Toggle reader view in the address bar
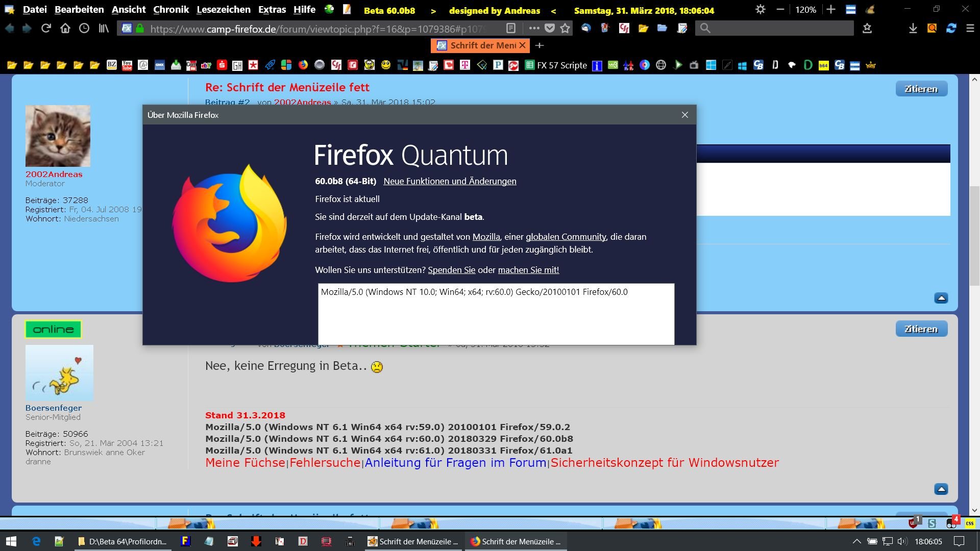 coord(511,29)
